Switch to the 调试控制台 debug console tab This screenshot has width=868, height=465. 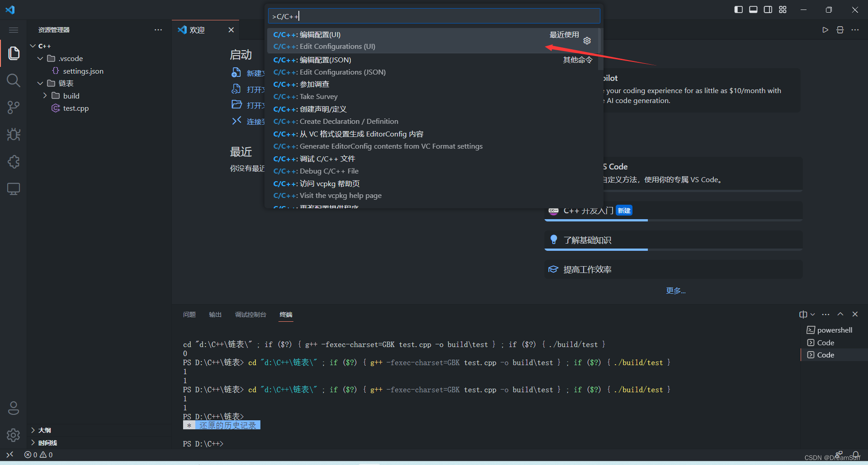click(250, 315)
